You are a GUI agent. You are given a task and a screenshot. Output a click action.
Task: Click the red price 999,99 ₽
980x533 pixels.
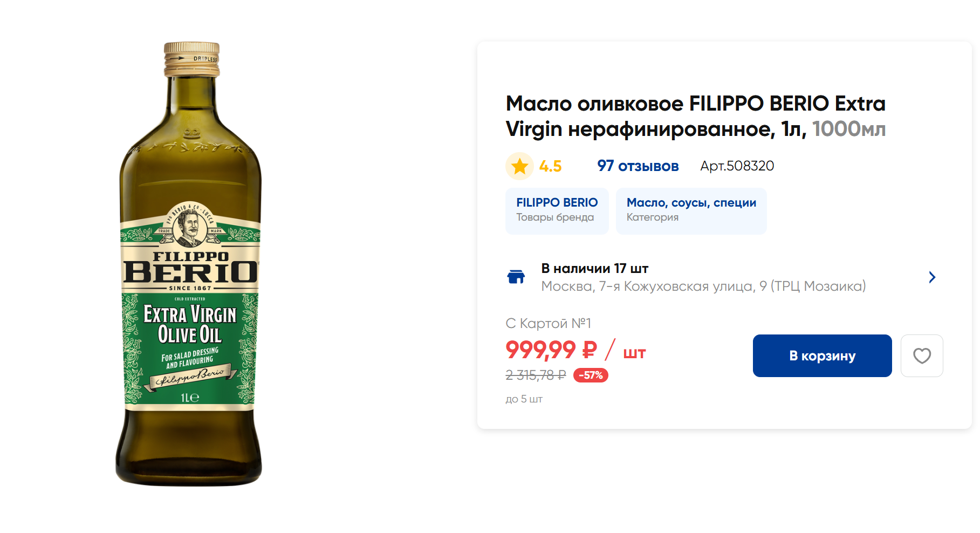[x=551, y=350]
